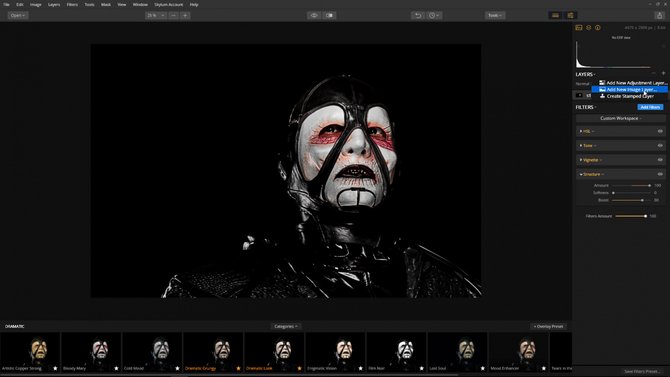The image size is (670, 377).
Task: Open the Mask menu
Action: [106, 4]
